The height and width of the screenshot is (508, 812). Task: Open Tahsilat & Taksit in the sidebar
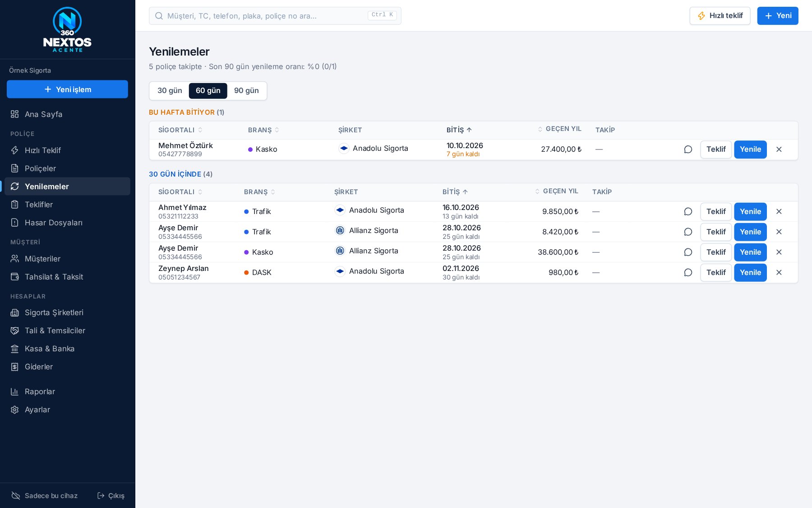67,277
